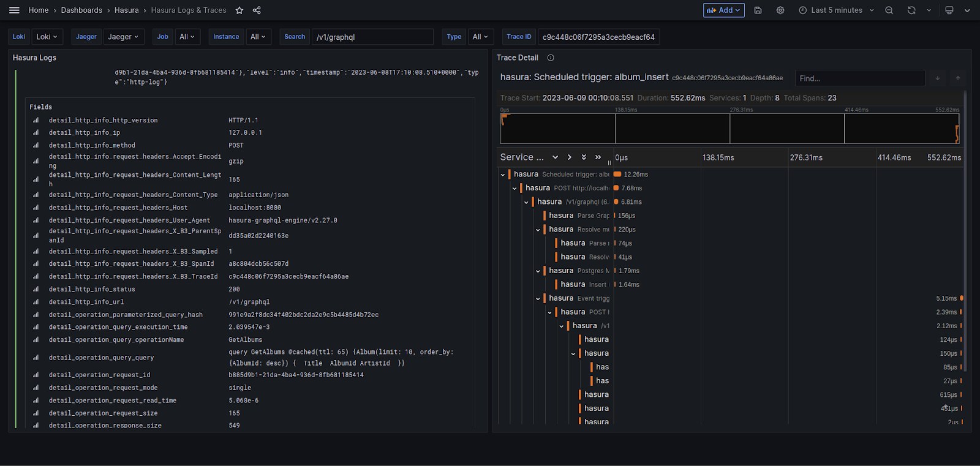Collapse the /v1/graphql span
Image resolution: width=980 pixels, height=474 pixels.
526,202
